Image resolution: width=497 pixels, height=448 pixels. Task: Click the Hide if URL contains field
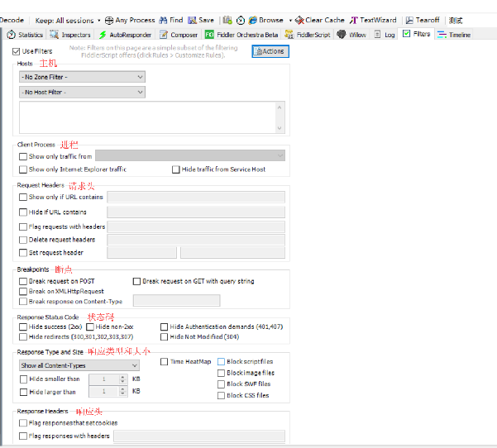(196, 212)
